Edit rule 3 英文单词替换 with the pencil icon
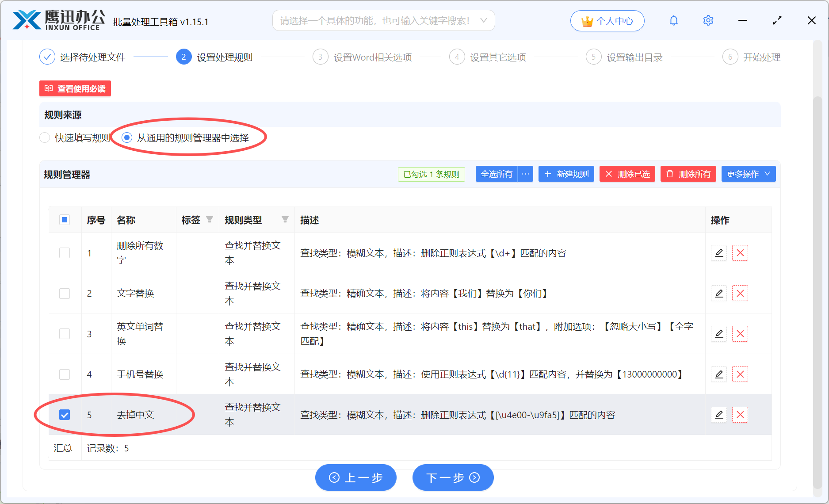This screenshot has height=504, width=829. point(719,334)
